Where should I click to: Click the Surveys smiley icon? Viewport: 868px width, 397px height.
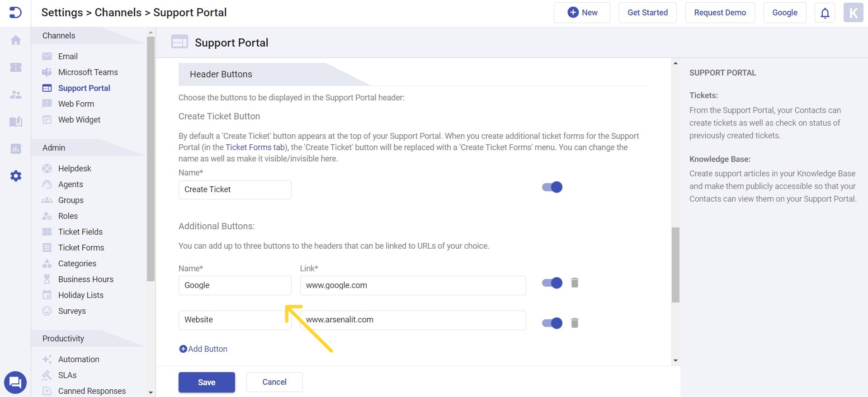pyautogui.click(x=47, y=311)
